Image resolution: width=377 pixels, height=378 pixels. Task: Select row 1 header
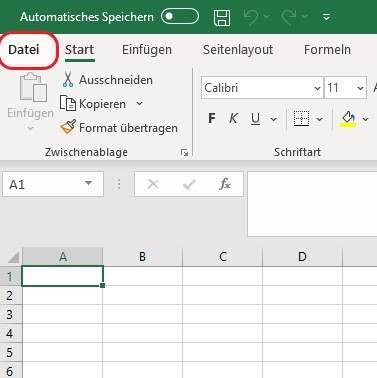point(10,276)
